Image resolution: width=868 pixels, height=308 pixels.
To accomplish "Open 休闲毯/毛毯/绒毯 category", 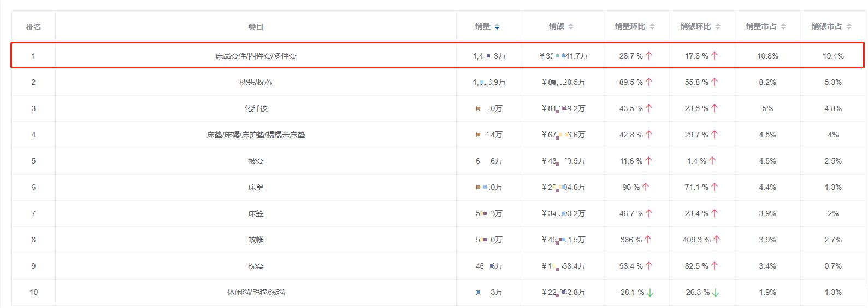I will (256, 292).
